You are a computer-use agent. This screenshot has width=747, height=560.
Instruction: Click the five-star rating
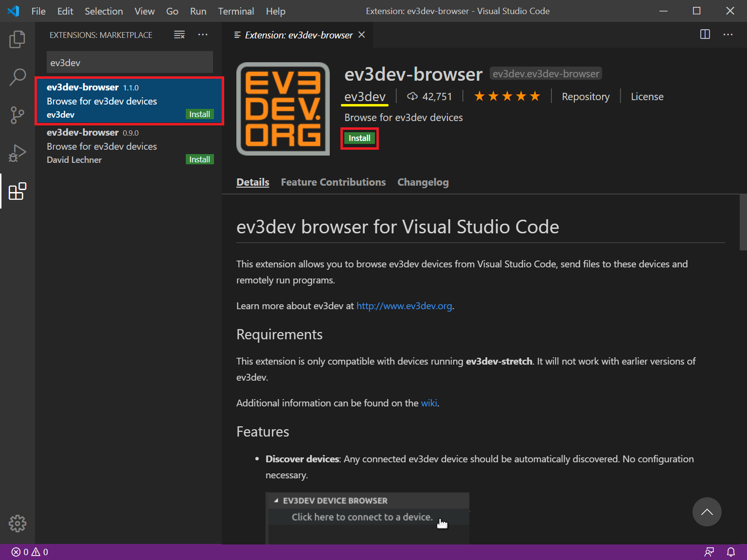(507, 96)
